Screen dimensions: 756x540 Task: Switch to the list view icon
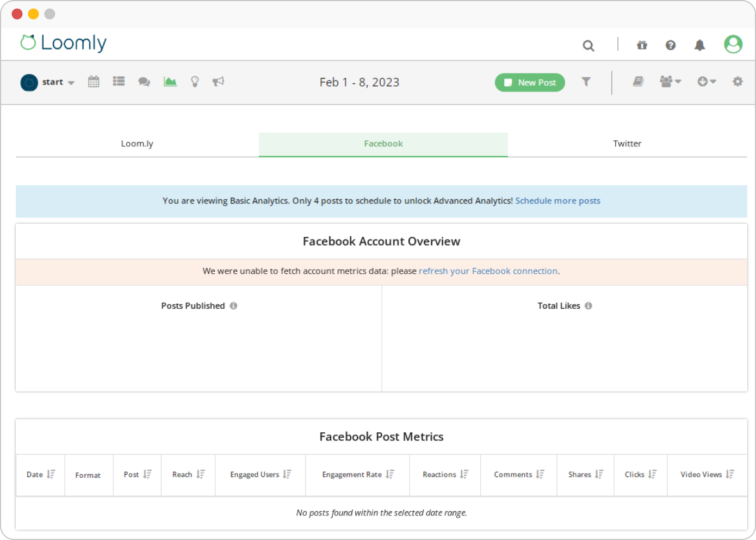(x=119, y=82)
